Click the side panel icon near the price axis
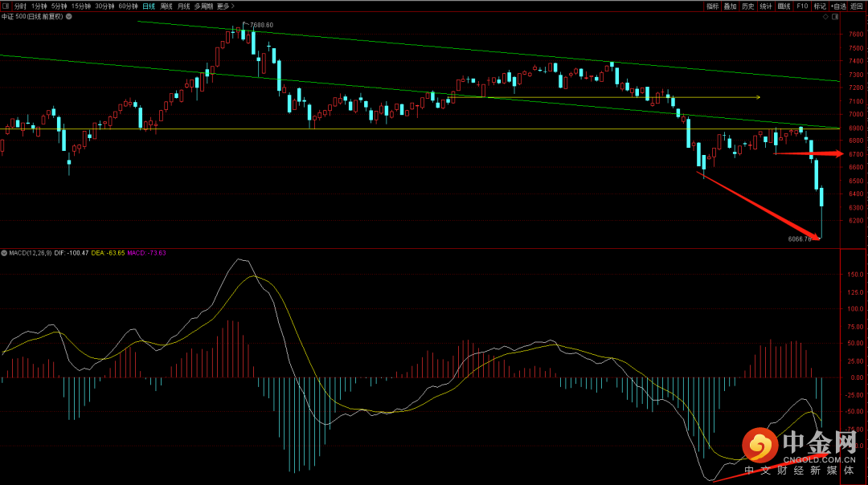 (x=835, y=16)
